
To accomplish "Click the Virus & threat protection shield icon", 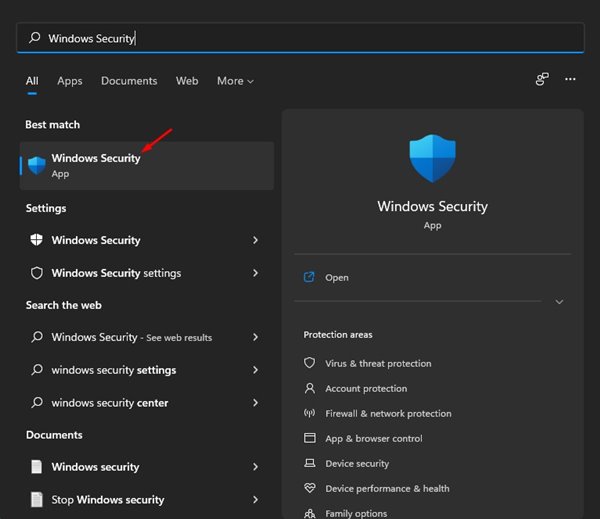I will tap(309, 364).
